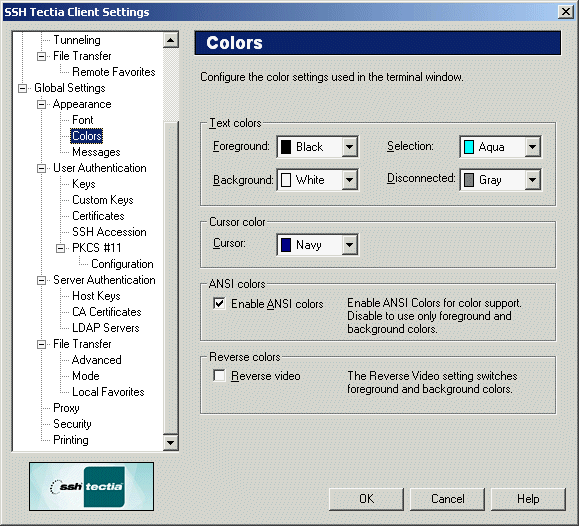Viewport: 579px width, 526px height.
Task: Click the Cancel button
Action: point(447,499)
